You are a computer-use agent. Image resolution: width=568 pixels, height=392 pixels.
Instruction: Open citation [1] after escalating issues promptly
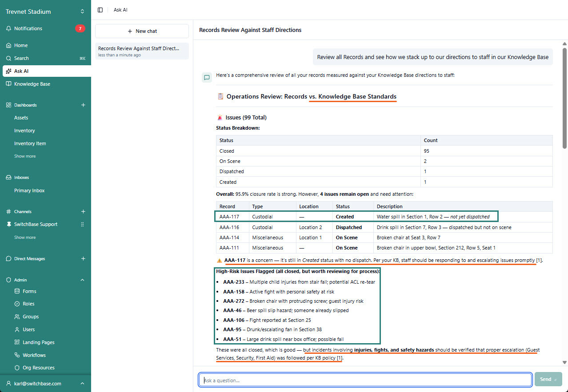click(x=539, y=260)
